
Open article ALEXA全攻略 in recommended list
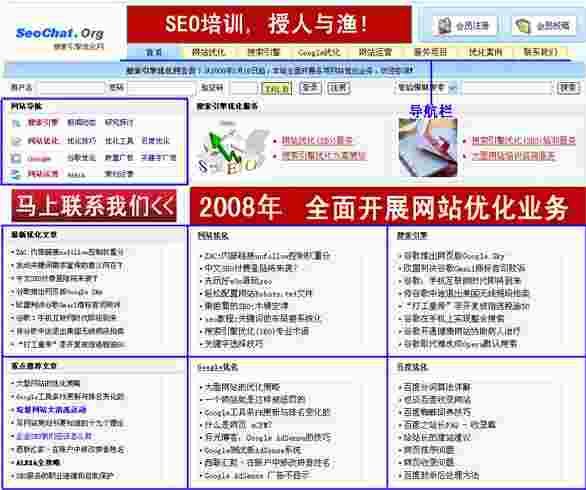(x=38, y=462)
